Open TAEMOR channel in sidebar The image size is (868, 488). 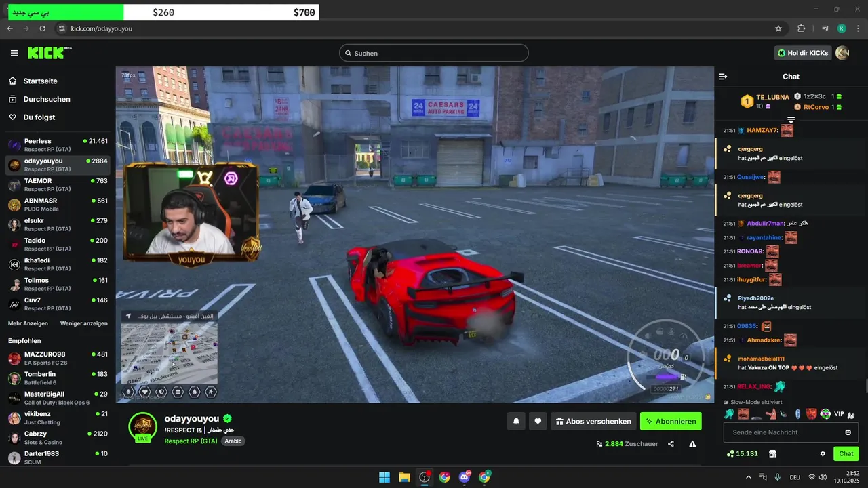pos(58,184)
